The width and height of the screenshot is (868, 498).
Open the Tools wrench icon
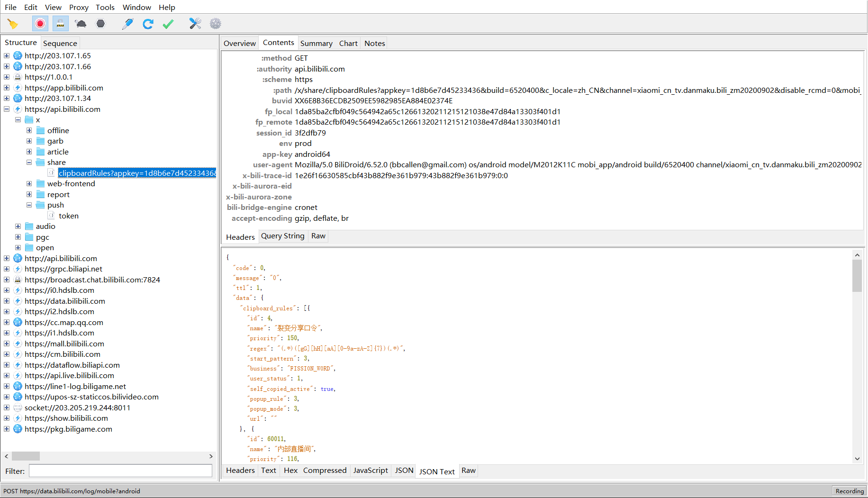pos(195,24)
